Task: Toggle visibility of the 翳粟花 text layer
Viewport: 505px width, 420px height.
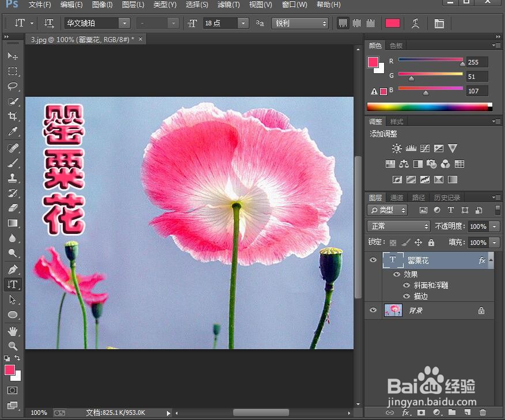Action: point(373,260)
